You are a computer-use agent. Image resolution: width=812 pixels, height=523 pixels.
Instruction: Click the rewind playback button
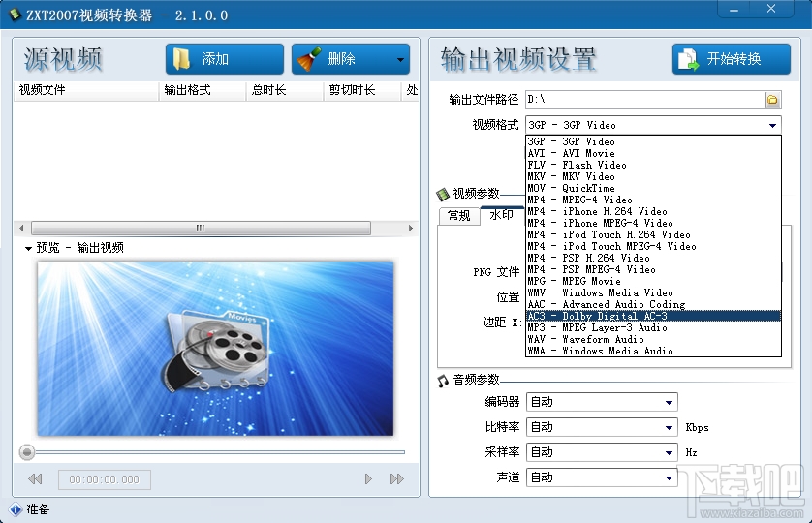point(35,479)
